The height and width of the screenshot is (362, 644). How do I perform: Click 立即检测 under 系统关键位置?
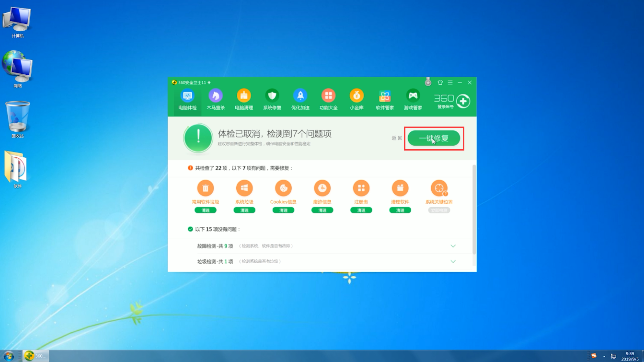[x=439, y=210]
